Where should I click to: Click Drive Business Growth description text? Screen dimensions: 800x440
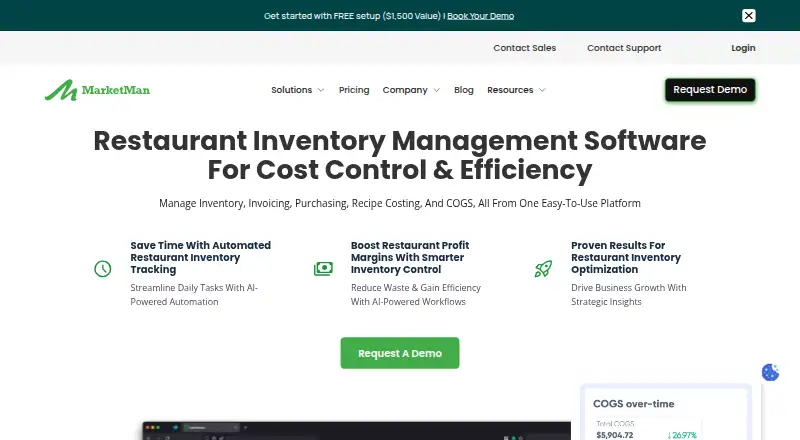[629, 295]
